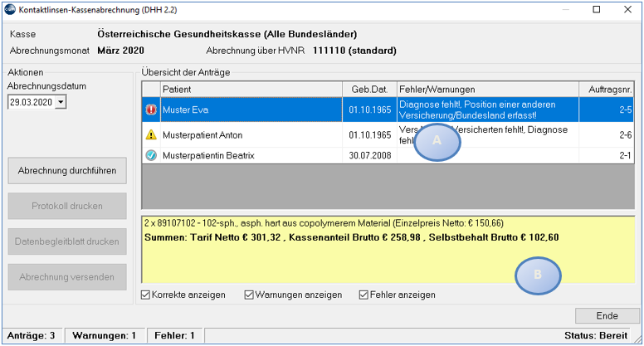644x346 pixels.
Task: Click order number 2-5
Action: click(x=626, y=110)
